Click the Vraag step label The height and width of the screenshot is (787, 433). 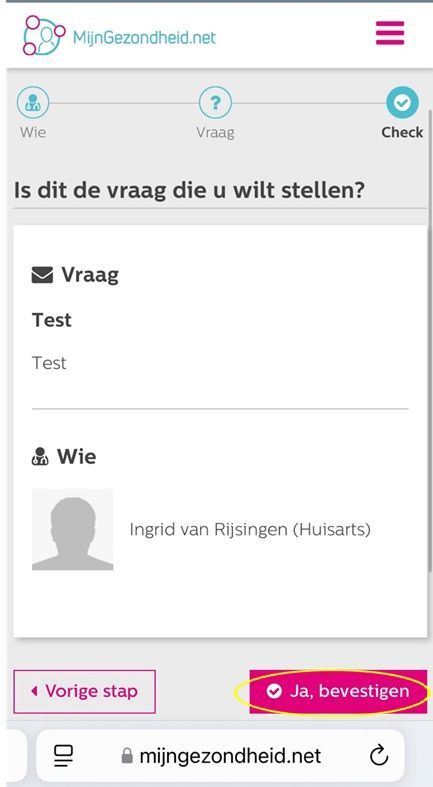coord(215,133)
